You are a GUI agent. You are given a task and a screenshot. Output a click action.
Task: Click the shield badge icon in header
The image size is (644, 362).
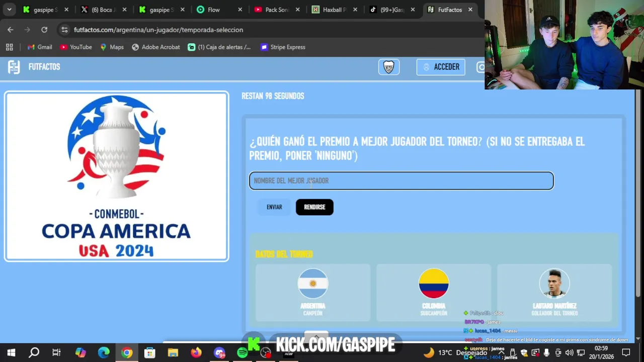(x=389, y=67)
